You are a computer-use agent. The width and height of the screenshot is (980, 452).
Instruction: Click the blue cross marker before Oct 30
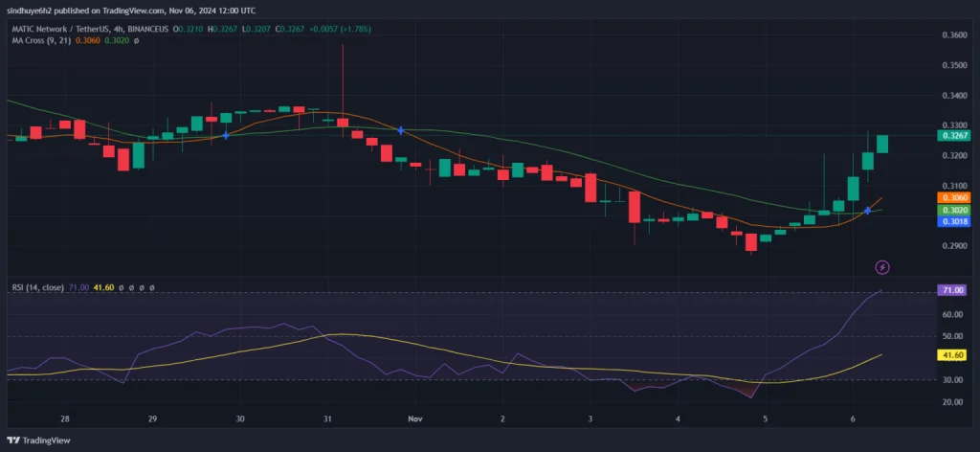pos(226,136)
